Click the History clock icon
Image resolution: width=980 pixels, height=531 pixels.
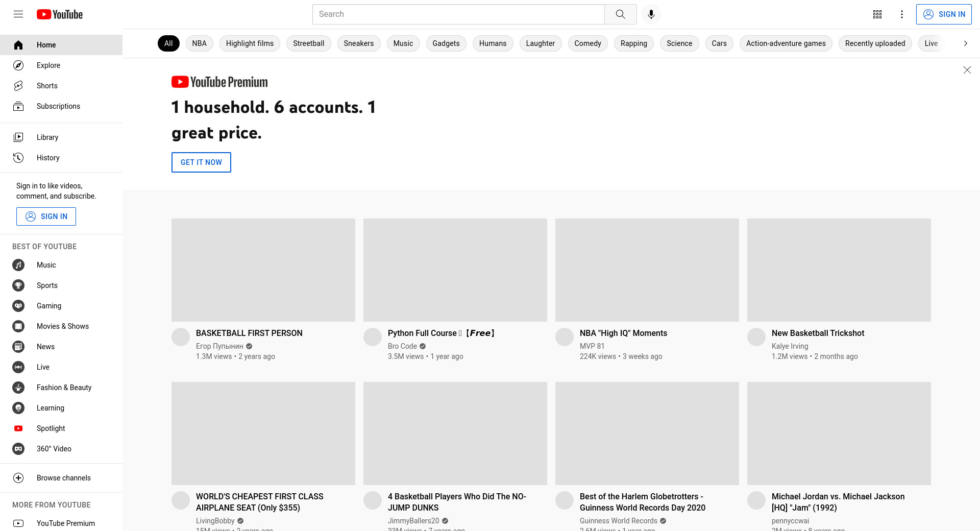coord(18,158)
